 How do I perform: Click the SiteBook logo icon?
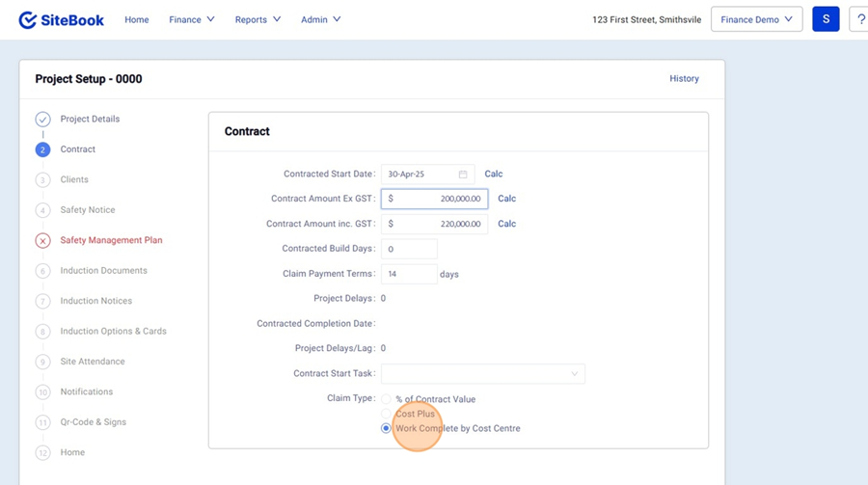coord(27,19)
